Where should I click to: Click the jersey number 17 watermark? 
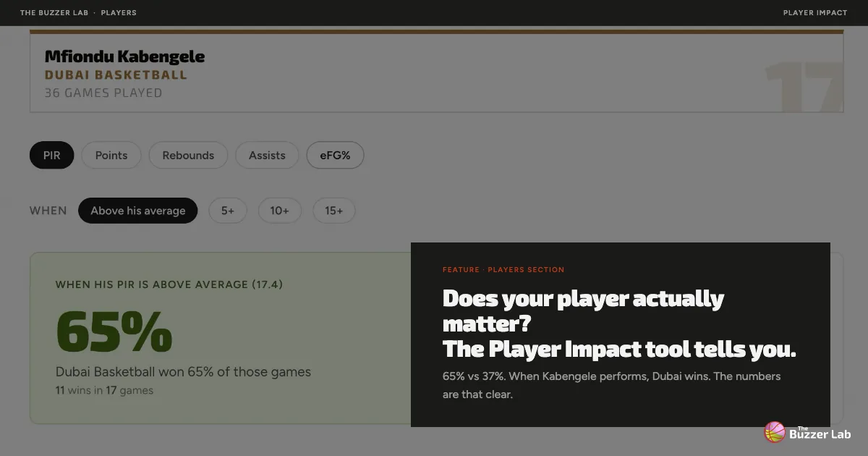tap(804, 87)
